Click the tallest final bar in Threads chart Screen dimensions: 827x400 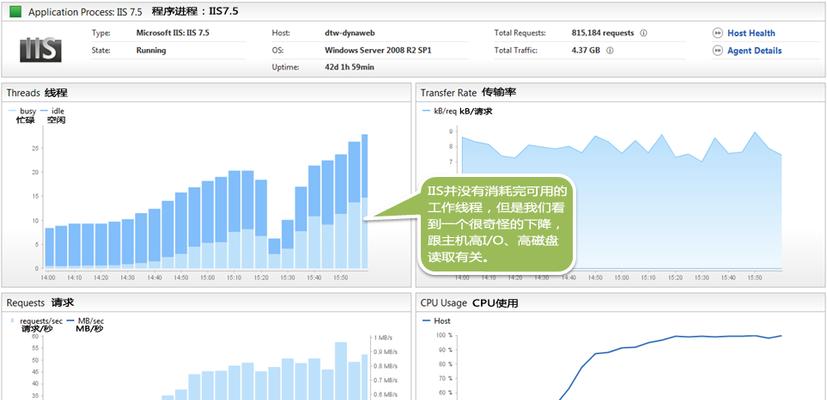point(364,201)
